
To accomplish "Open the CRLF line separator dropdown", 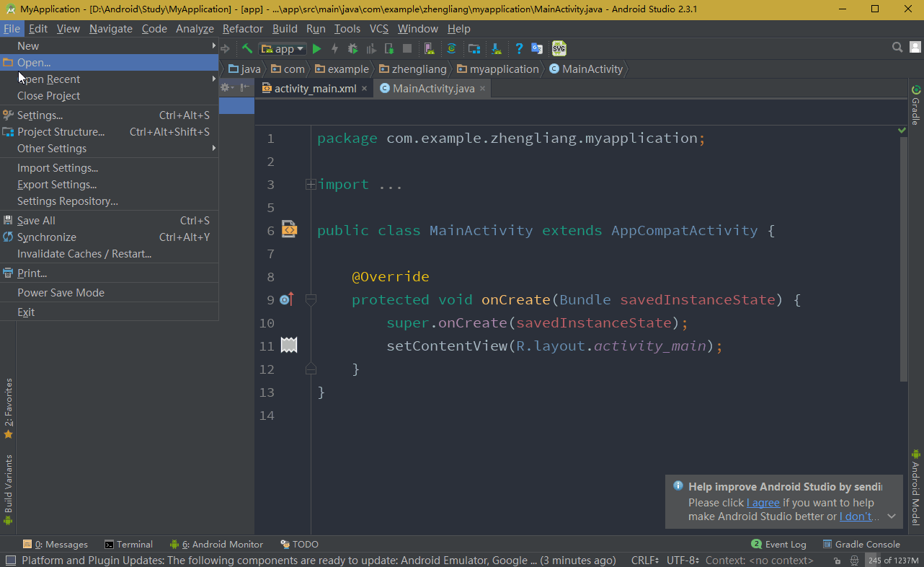I will coord(644,561).
